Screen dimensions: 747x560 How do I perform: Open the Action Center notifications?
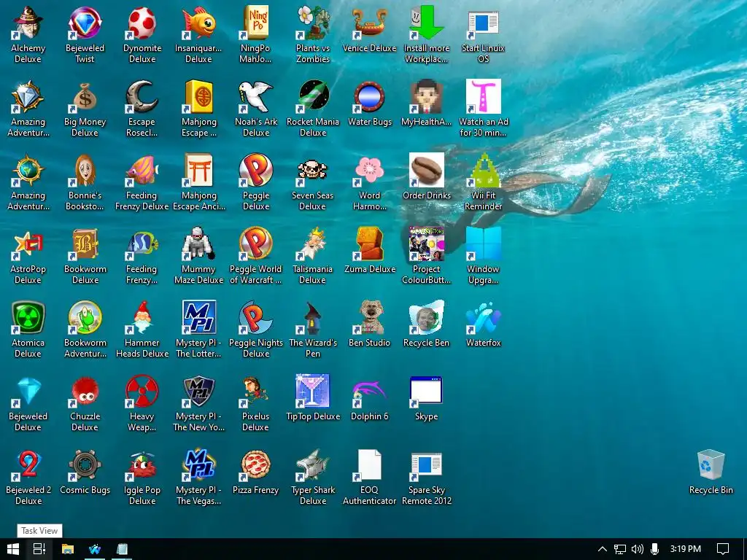pos(723,549)
